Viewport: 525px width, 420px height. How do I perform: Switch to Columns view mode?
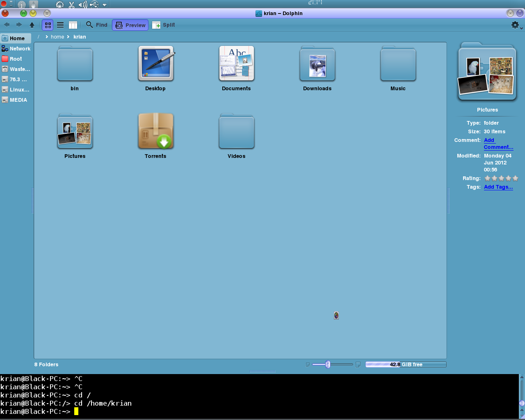[x=73, y=25]
